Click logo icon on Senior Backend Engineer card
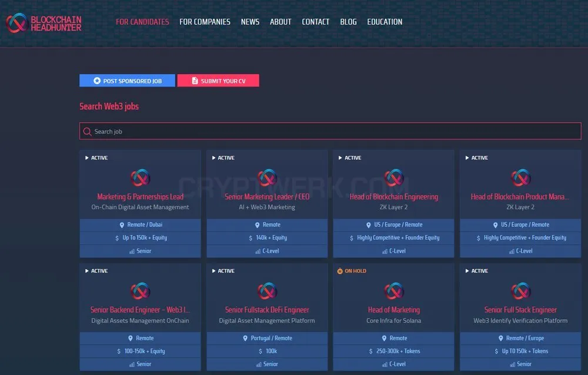 [x=141, y=291]
